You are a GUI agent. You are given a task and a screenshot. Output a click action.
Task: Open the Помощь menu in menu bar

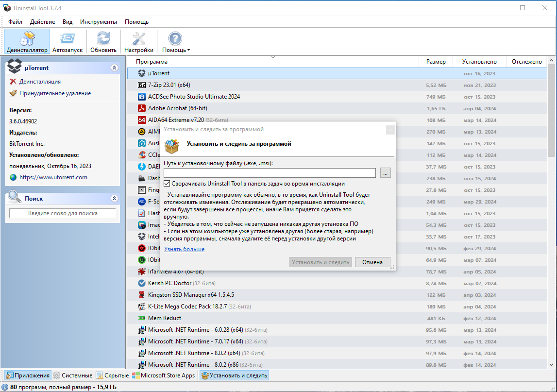click(x=137, y=22)
